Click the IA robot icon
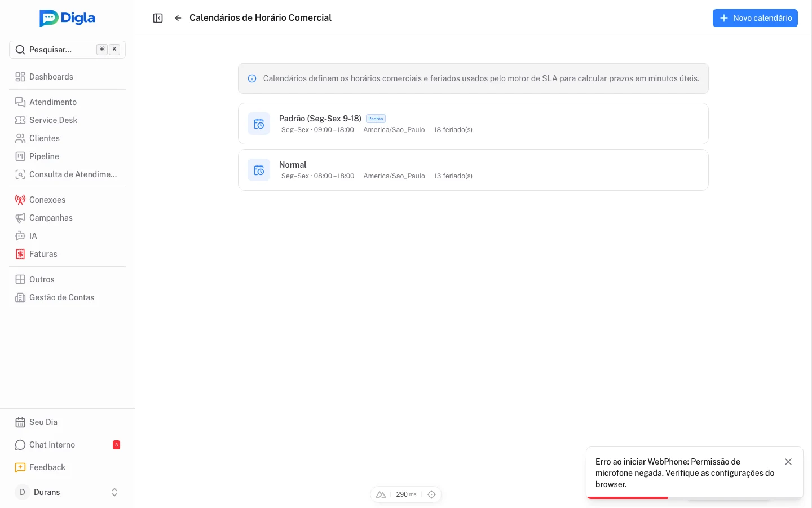812x508 pixels. click(20, 236)
